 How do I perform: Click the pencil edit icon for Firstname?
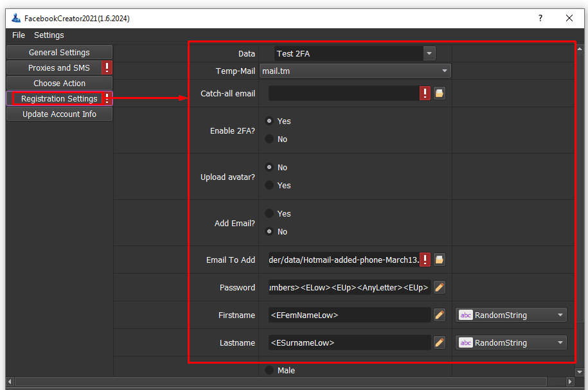pos(440,315)
